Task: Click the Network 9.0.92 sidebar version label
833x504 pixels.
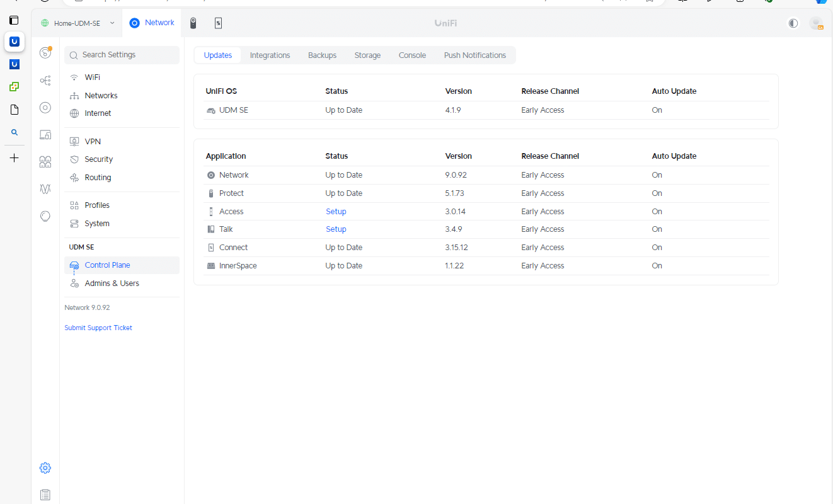Action: (87, 307)
